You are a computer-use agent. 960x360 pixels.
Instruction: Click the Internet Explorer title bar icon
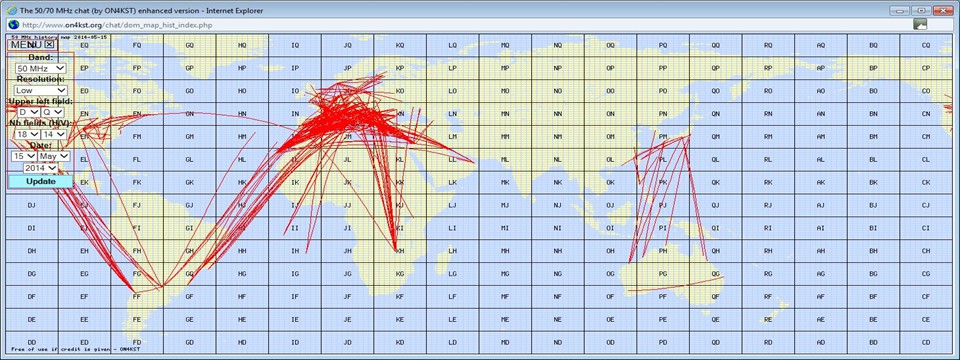11,10
